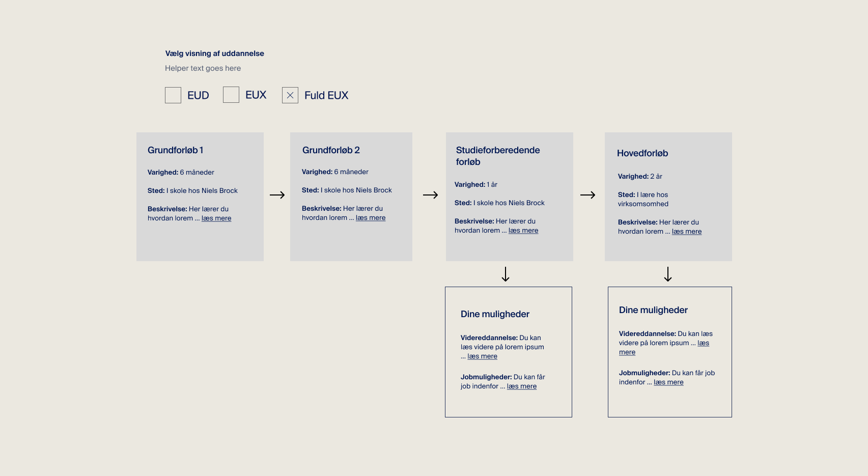Image resolution: width=868 pixels, height=476 pixels.
Task: Follow 'læs mere' in Hovedforløb card
Action: 687,232
